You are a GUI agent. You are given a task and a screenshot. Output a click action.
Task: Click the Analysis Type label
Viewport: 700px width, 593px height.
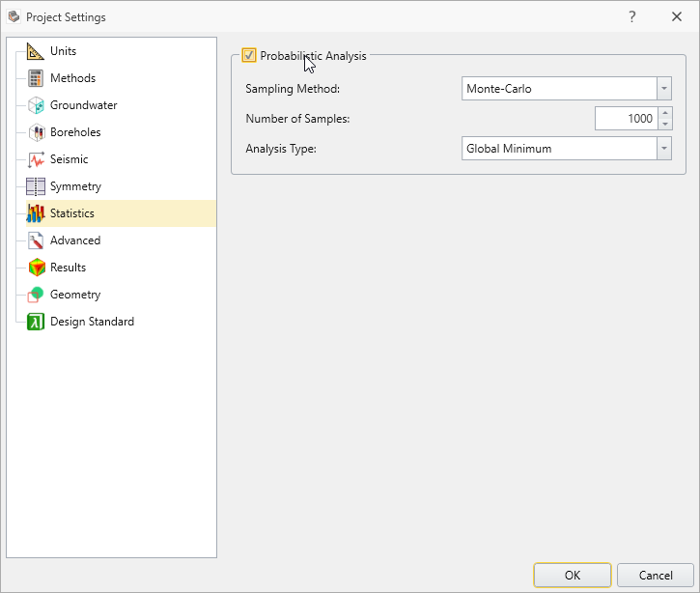click(x=281, y=149)
